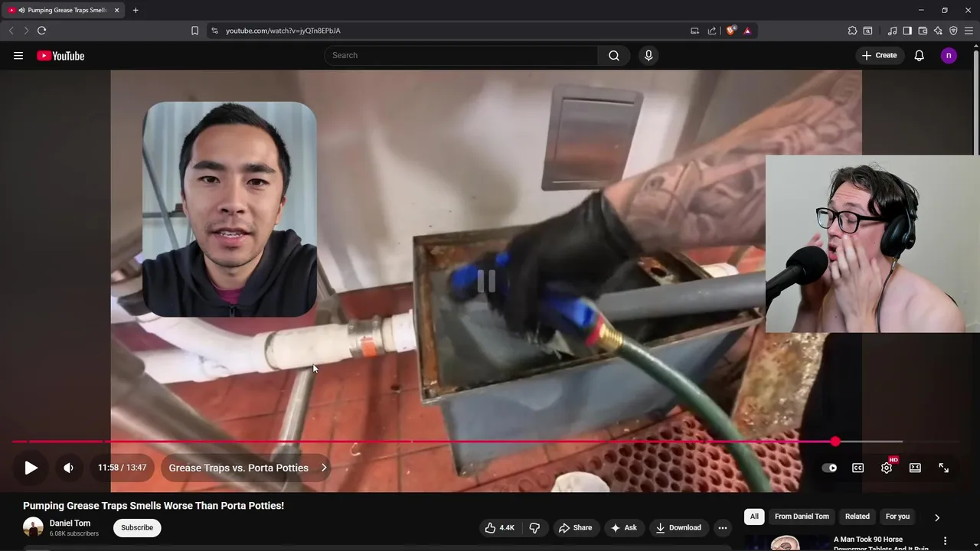The image size is (980, 551).
Task: Like the video with 4.4K likes
Action: tap(499, 527)
